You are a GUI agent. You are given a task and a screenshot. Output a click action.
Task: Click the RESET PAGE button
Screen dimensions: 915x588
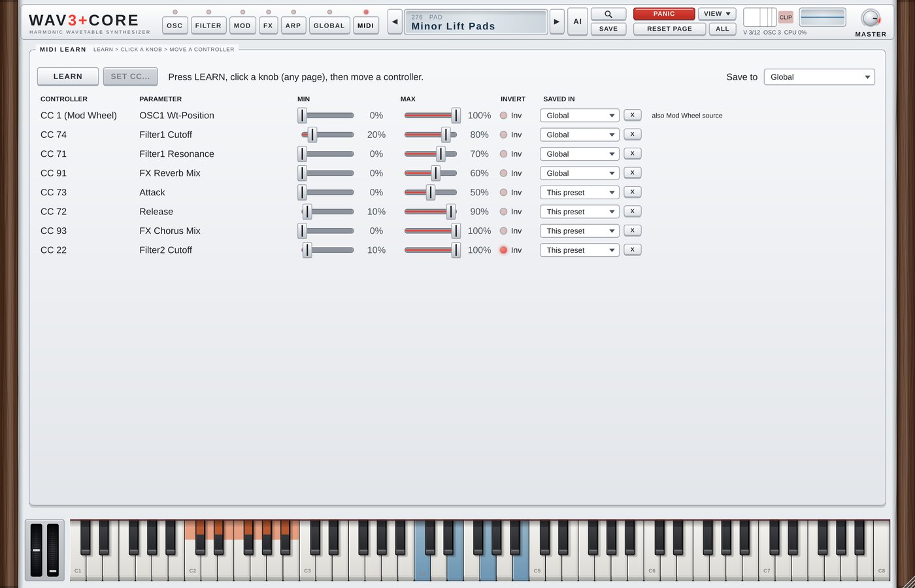click(x=669, y=29)
